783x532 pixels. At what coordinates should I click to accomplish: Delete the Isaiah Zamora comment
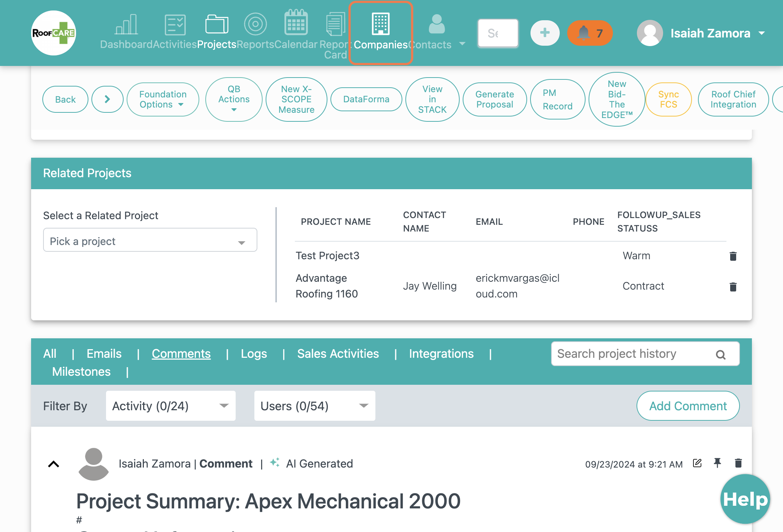[x=738, y=463]
